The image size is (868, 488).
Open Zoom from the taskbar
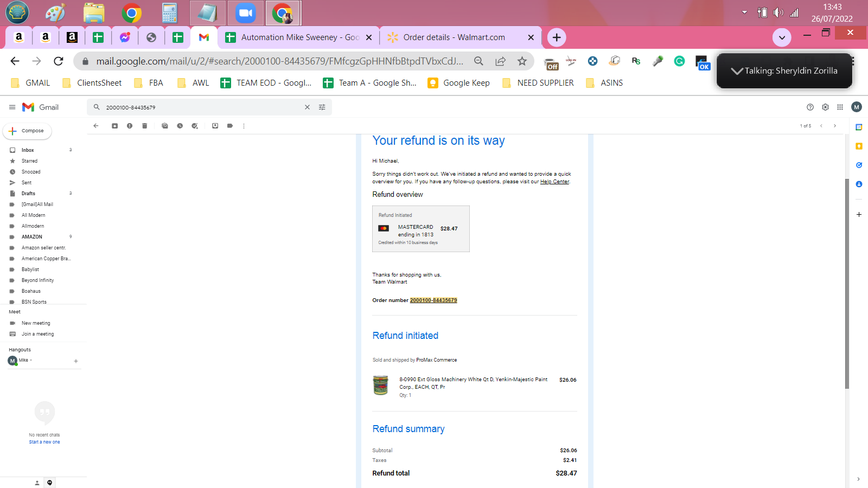(245, 13)
